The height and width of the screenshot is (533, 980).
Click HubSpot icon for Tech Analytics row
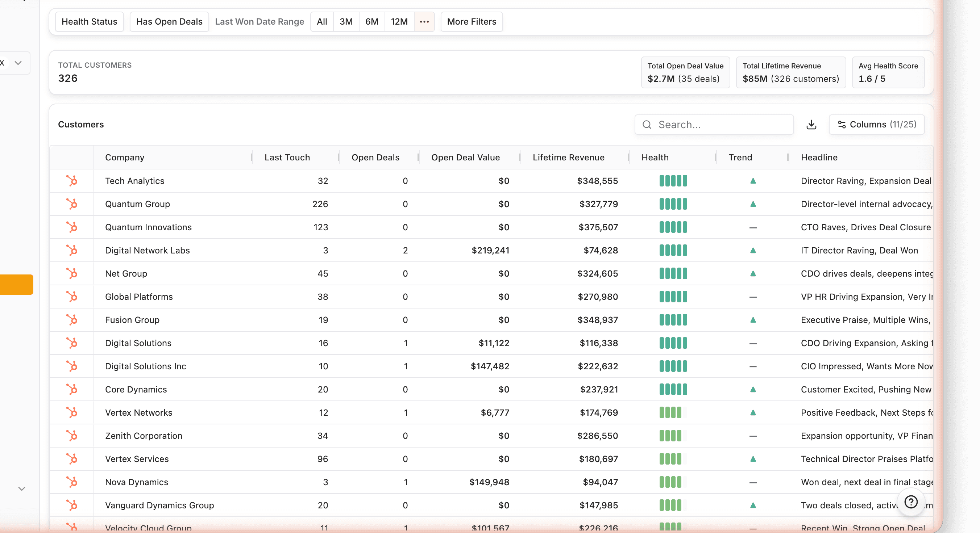71,181
